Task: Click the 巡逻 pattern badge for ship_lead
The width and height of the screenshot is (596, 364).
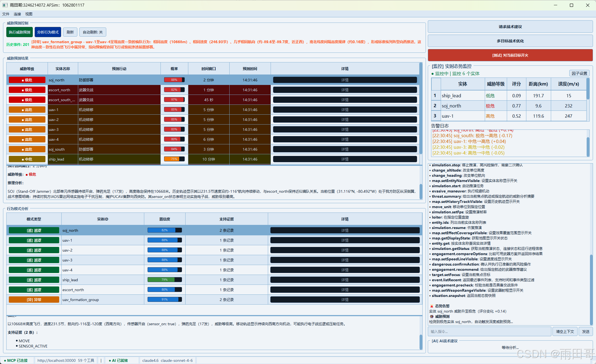Action: tap(34, 280)
